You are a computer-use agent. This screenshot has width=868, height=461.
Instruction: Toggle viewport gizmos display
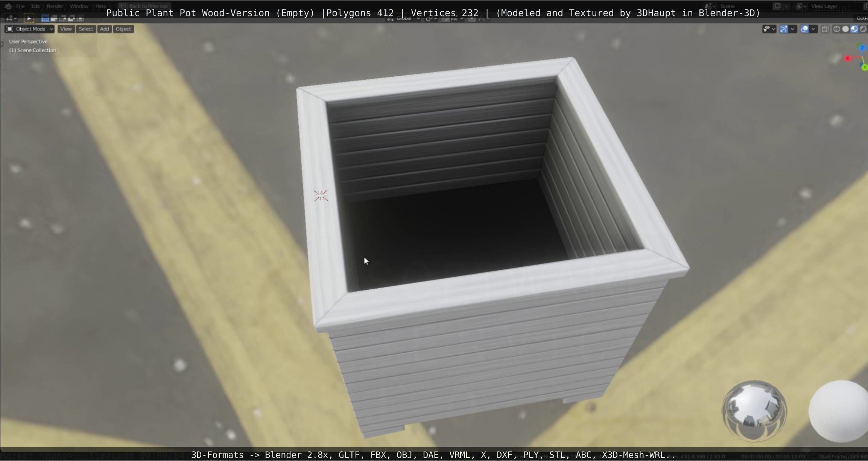click(784, 29)
